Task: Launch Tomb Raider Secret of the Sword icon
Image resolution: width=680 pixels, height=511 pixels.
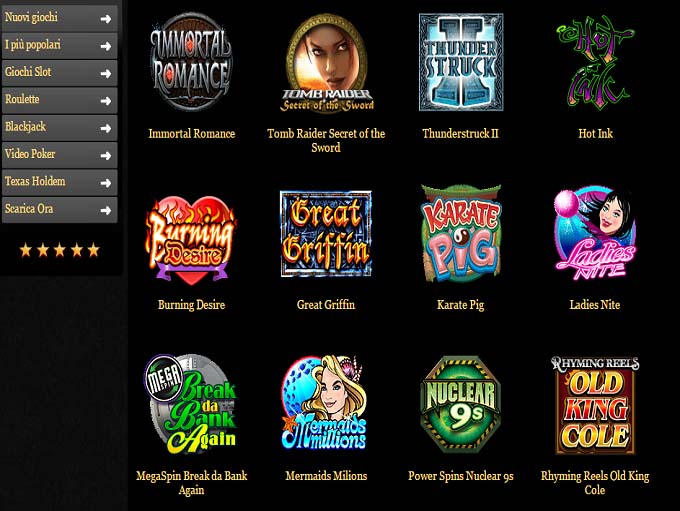Action: point(326,62)
